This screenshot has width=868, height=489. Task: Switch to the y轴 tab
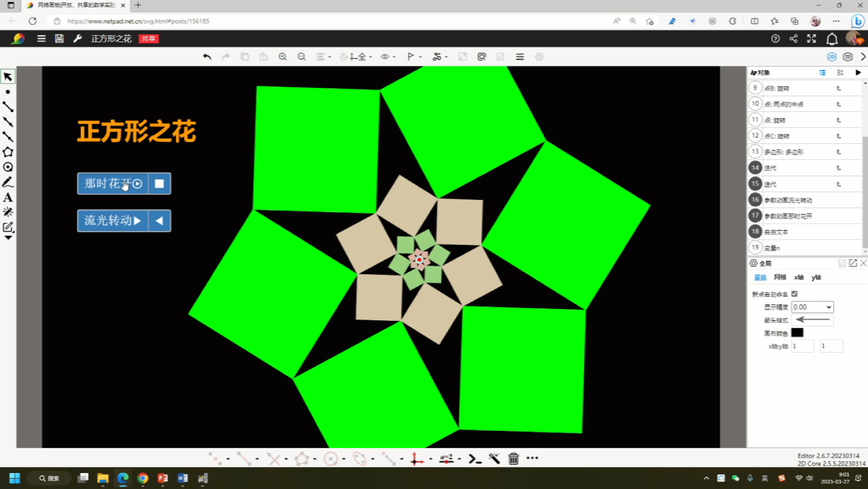pos(816,277)
